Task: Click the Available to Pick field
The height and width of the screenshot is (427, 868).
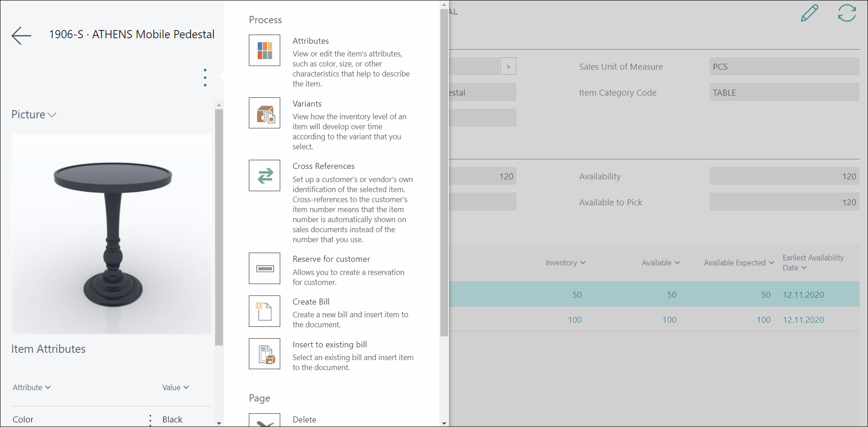Action: (784, 202)
